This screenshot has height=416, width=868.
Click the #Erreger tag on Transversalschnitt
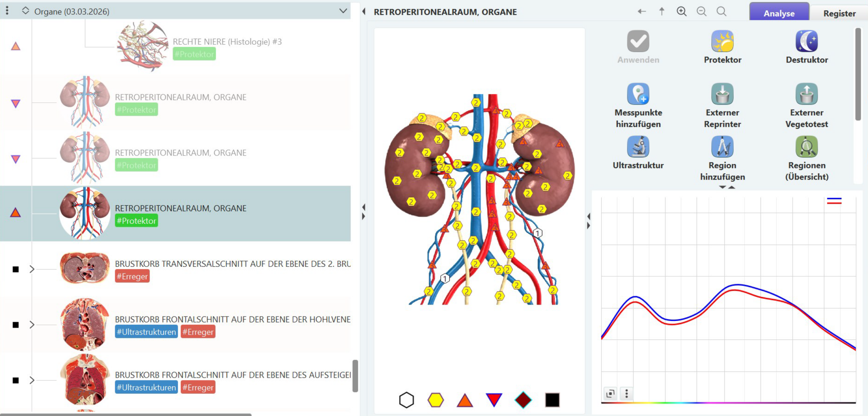coord(132,276)
